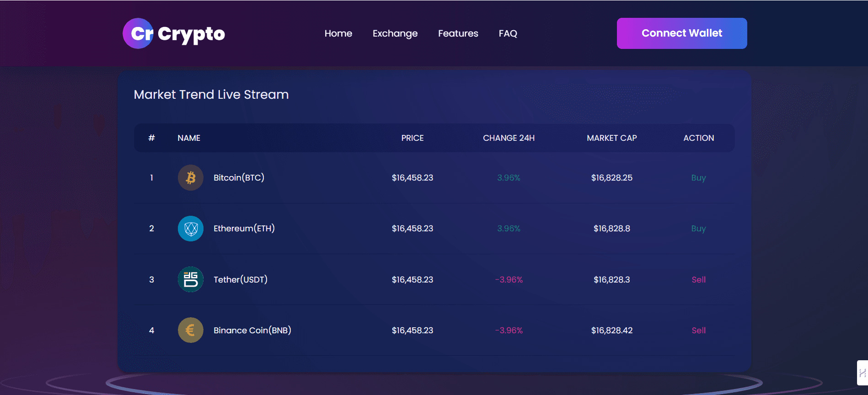
Task: Click row number 1 of Bitcoin
Action: coord(151,177)
